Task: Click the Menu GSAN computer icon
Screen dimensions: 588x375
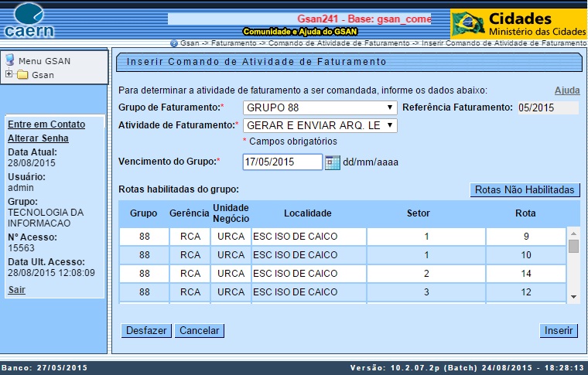Action: click(x=10, y=60)
